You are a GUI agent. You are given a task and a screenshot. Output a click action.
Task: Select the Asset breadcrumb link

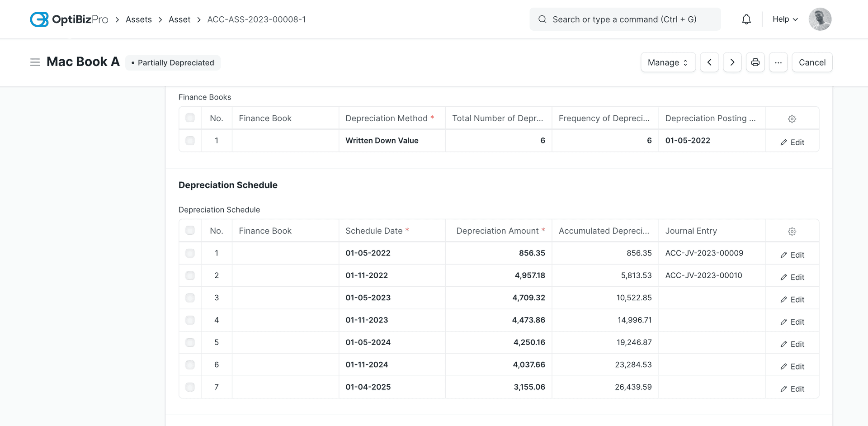point(179,19)
